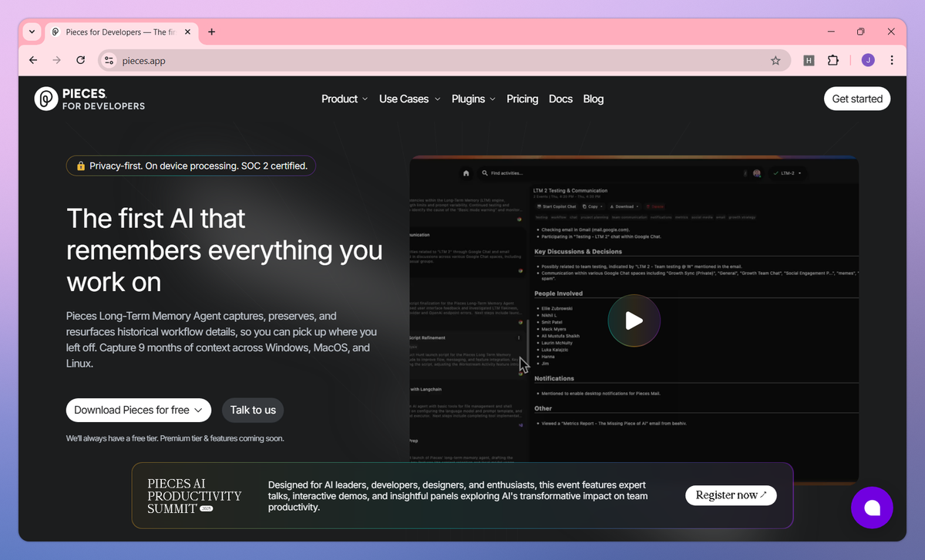This screenshot has width=925, height=560.
Task: Open the tab search dropdown arrow
Action: tap(32, 32)
